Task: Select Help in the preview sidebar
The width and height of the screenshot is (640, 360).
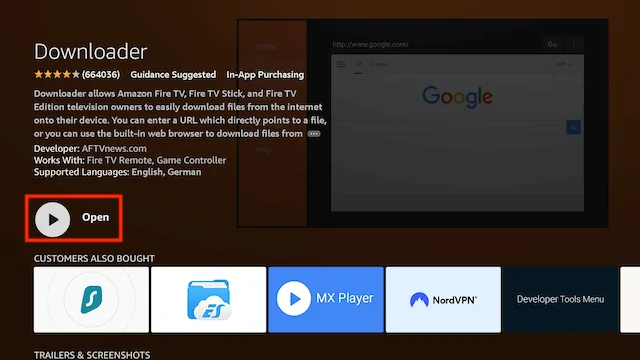Action: [x=263, y=149]
